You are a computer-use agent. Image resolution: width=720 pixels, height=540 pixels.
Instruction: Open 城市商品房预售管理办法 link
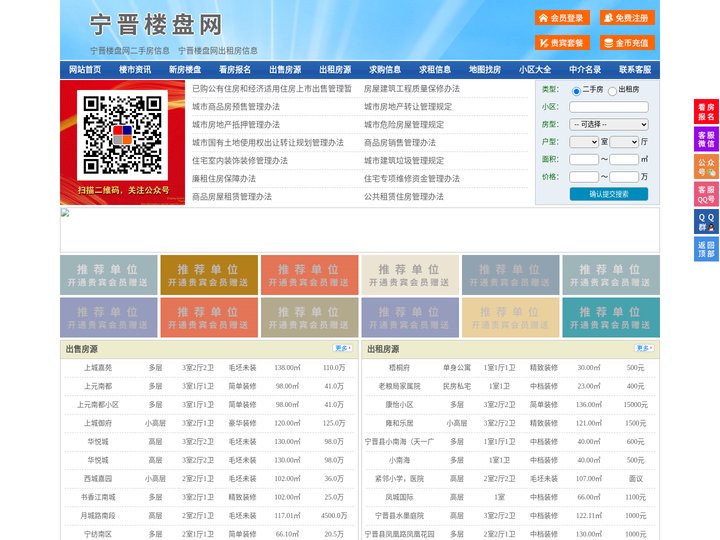tap(236, 107)
